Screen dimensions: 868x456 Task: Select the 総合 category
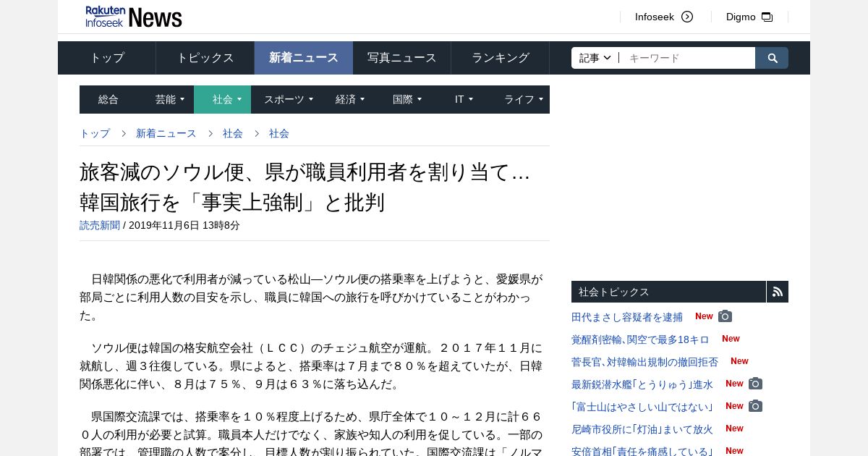[108, 99]
